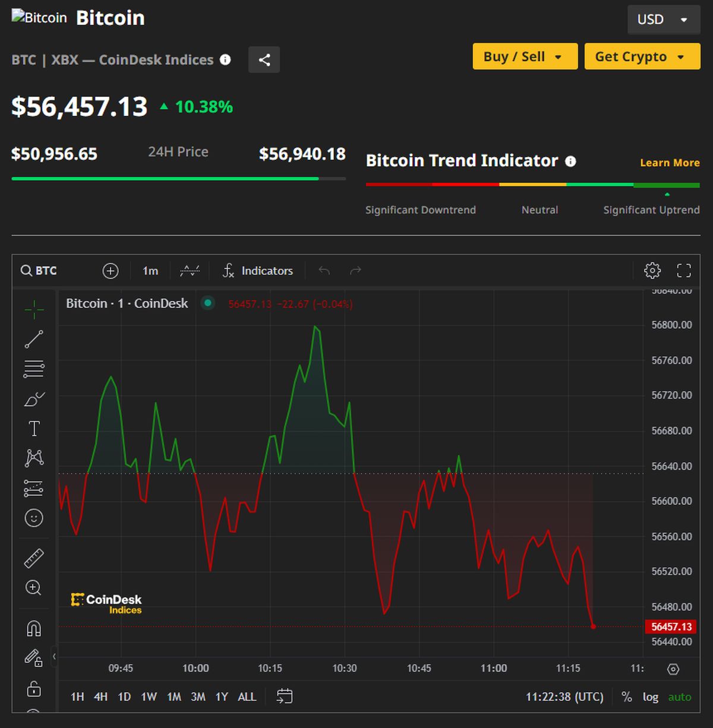Open chart settings gear icon

tap(652, 271)
